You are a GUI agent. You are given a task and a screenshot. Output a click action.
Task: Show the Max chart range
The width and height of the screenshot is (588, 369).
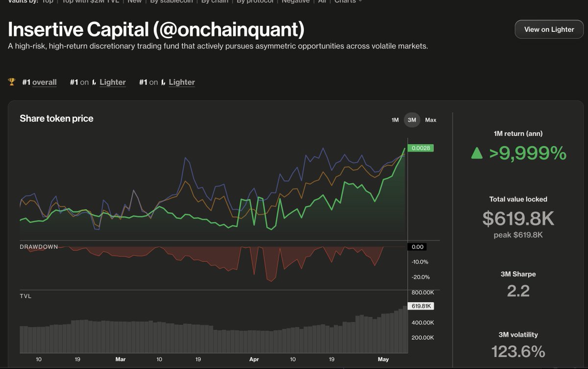pos(431,120)
